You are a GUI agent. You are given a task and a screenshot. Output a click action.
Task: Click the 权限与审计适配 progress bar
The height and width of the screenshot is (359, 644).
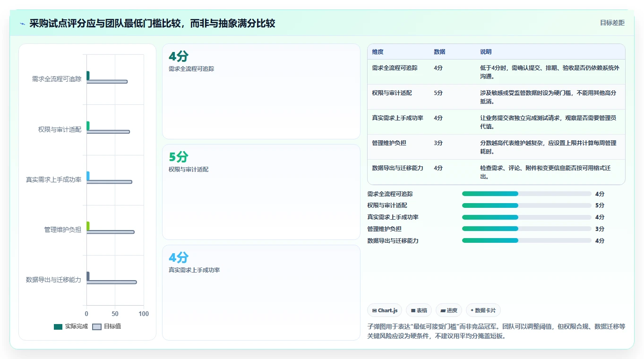(x=527, y=205)
